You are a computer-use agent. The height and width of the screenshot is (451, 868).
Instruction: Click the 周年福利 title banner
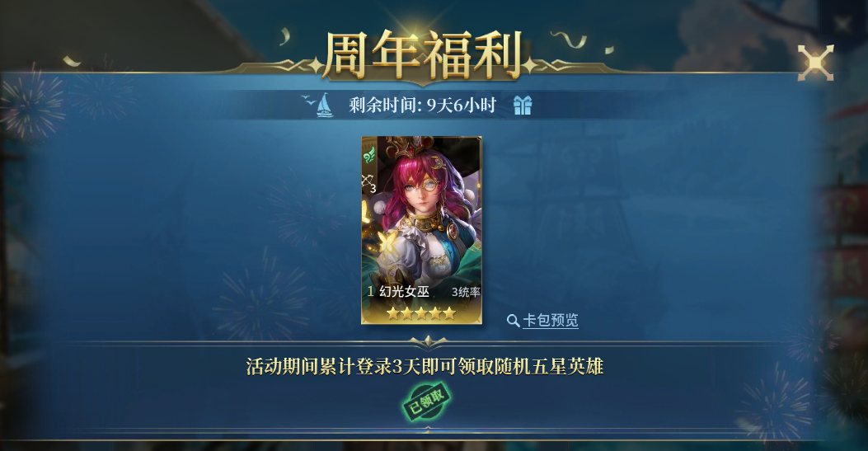coord(422,54)
